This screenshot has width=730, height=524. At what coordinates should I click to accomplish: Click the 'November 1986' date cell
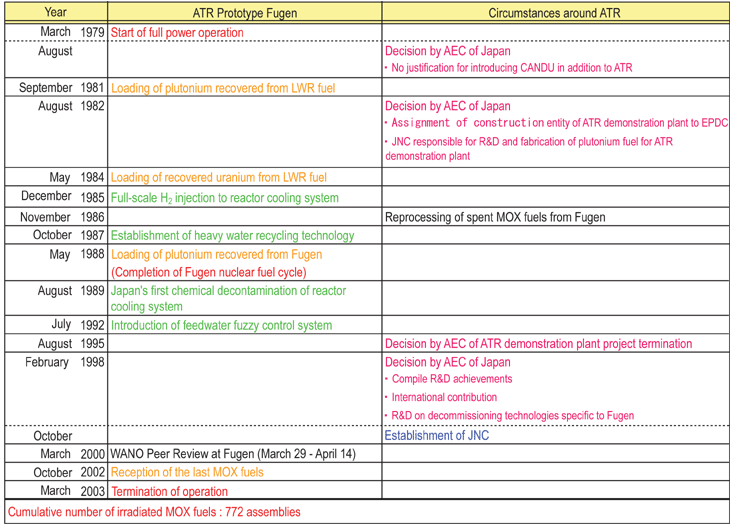tap(55, 217)
